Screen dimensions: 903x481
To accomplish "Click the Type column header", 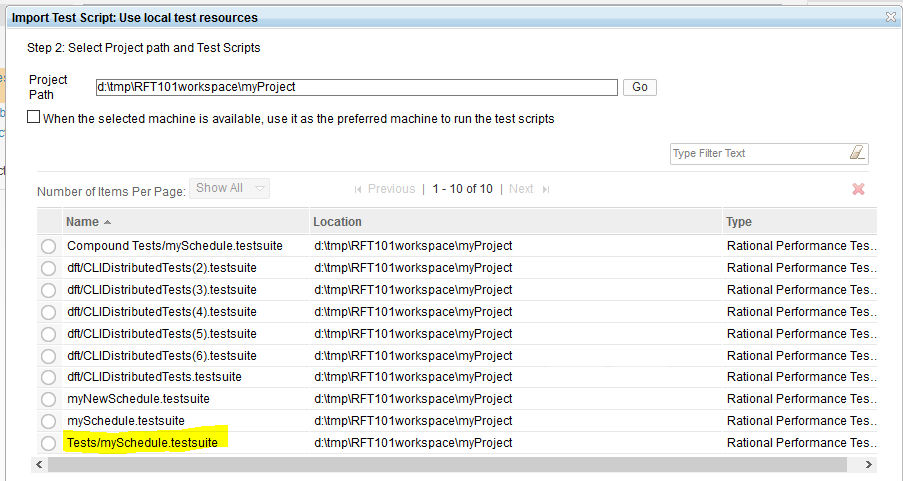I will click(800, 222).
